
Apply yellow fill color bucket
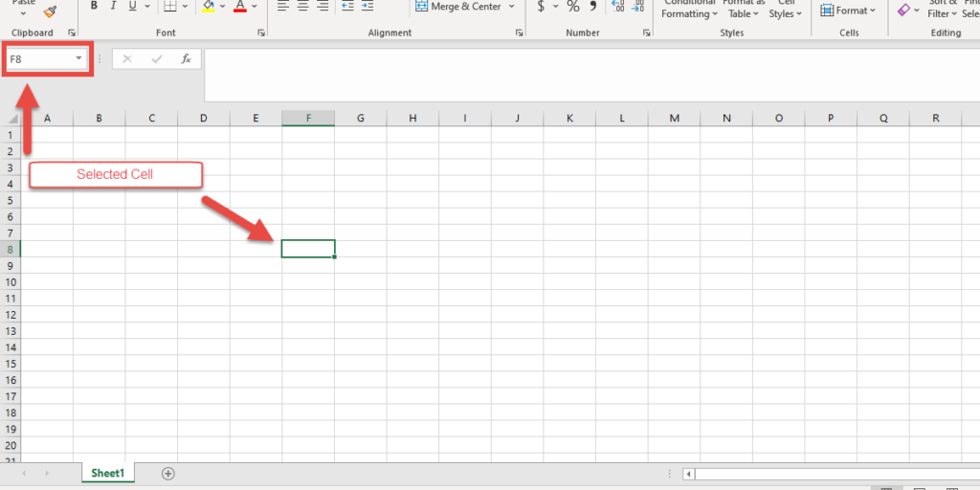[209, 7]
